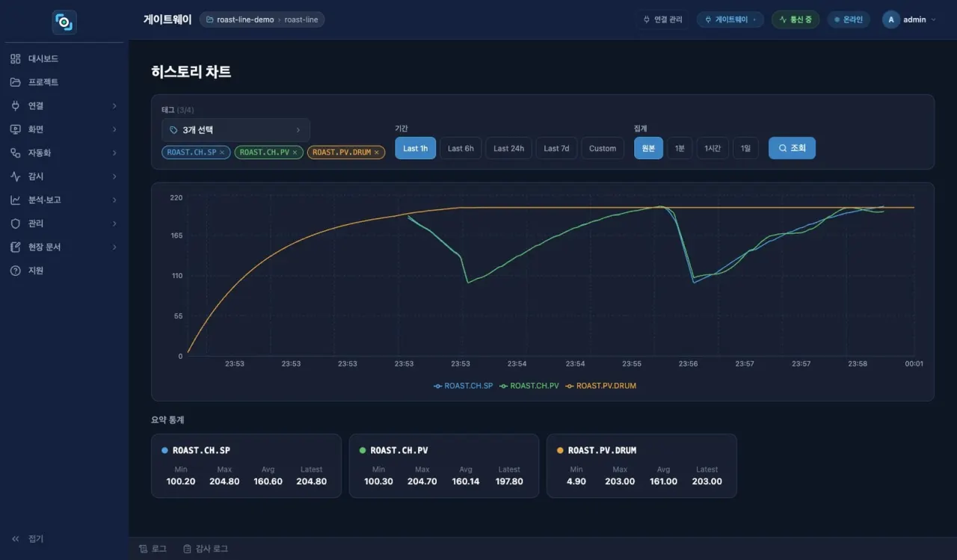The width and height of the screenshot is (957, 560).
Task: Open the 감사 로그 tab at bottom
Action: pyautogui.click(x=206, y=549)
